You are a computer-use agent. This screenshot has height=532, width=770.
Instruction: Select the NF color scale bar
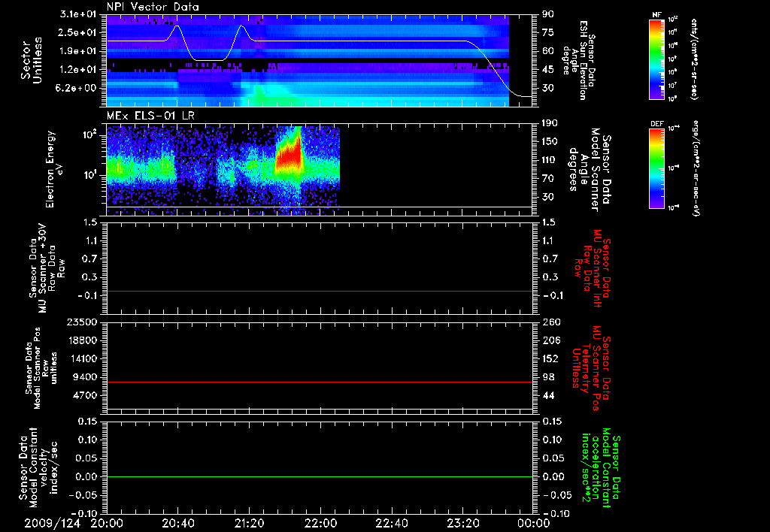[657, 59]
